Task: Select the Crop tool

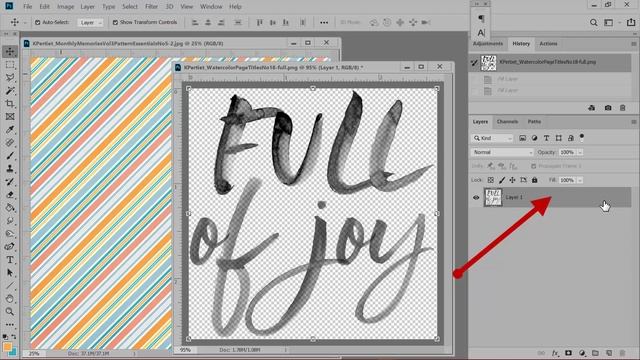Action: (10, 104)
